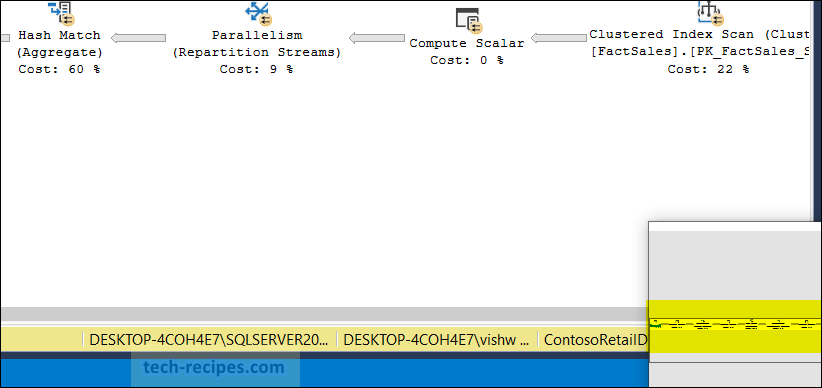Viewport: 822px width, 388px height.
Task: Click the Clustered Index Scan operator icon
Action: point(710,13)
